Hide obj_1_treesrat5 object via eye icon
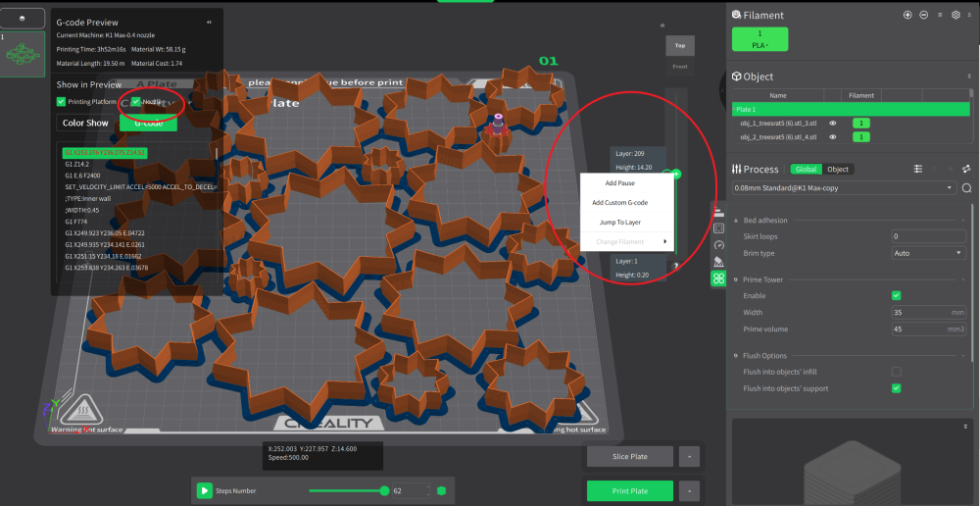The image size is (980, 506). [x=832, y=124]
